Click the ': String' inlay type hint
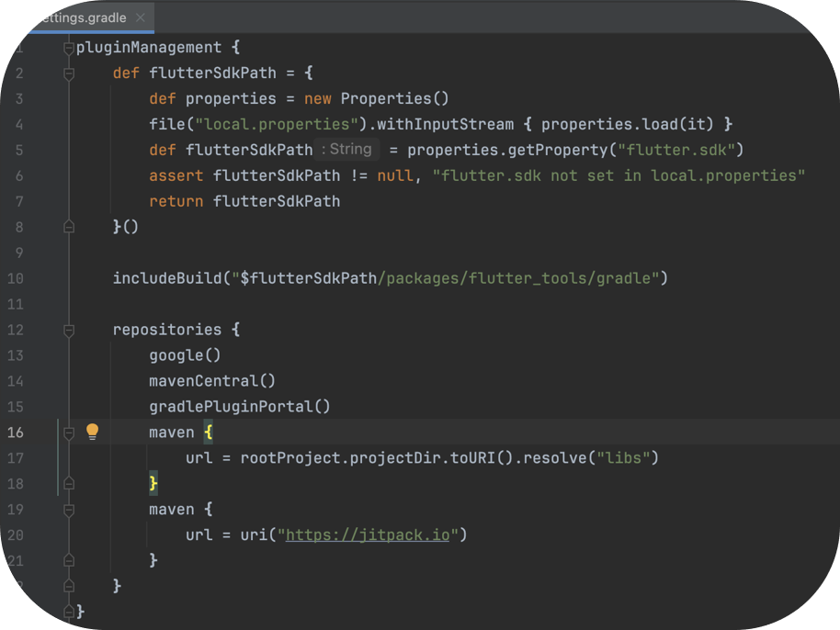 coord(346,149)
